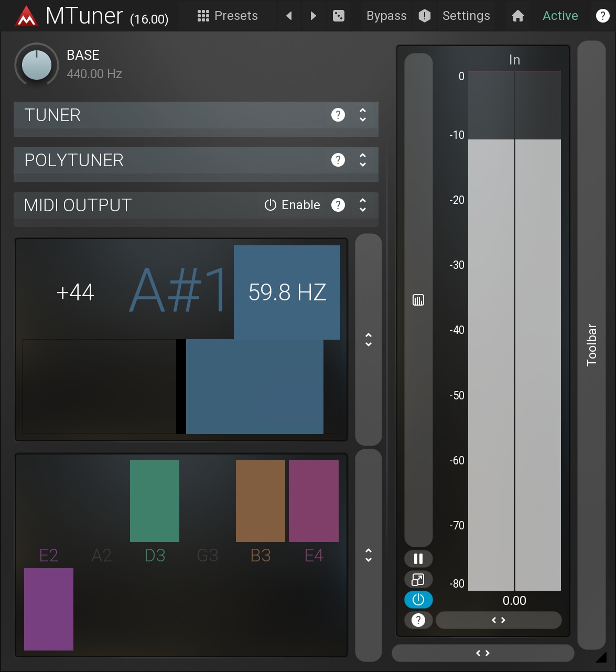
Task: Click the A2 string label
Action: point(102,555)
